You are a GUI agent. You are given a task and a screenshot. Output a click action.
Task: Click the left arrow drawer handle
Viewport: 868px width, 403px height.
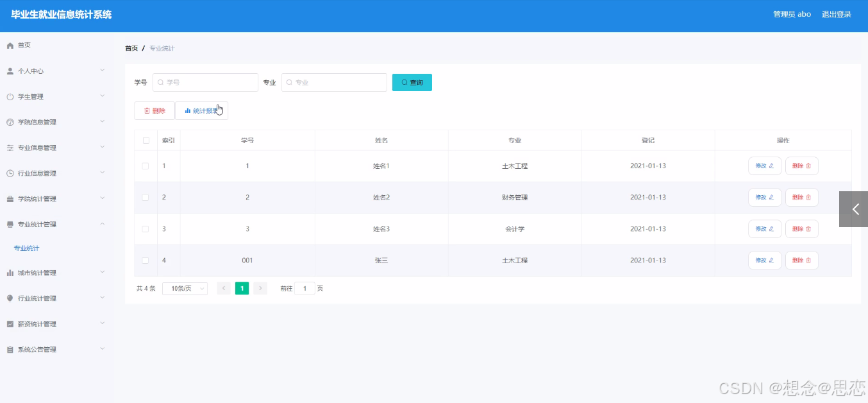pos(854,209)
